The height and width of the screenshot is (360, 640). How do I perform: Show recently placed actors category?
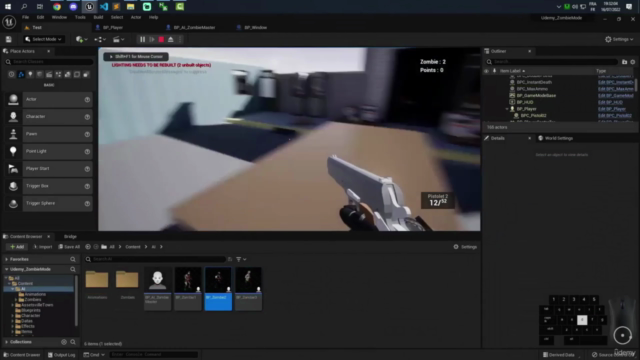11,75
